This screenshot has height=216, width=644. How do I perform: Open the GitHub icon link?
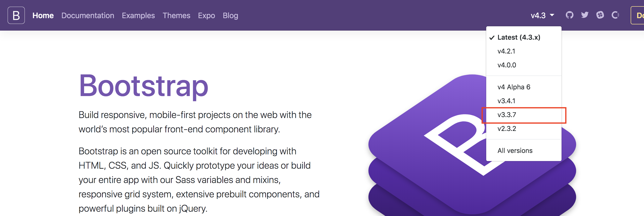(569, 15)
